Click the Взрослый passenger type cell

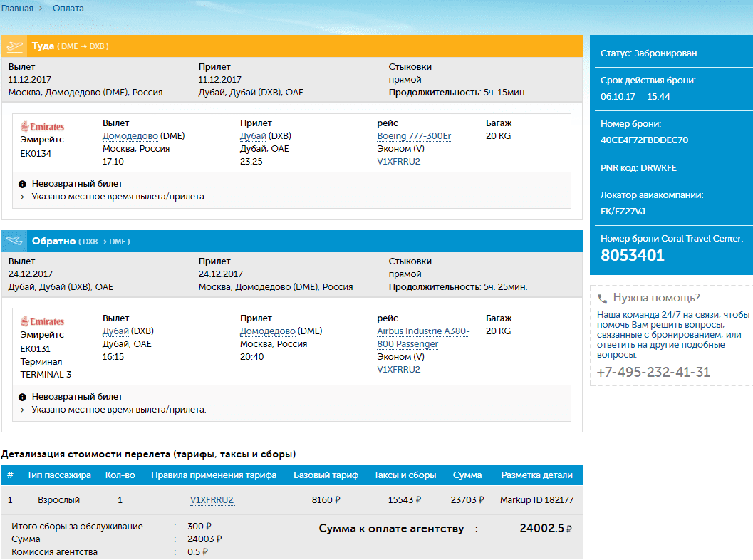point(58,500)
